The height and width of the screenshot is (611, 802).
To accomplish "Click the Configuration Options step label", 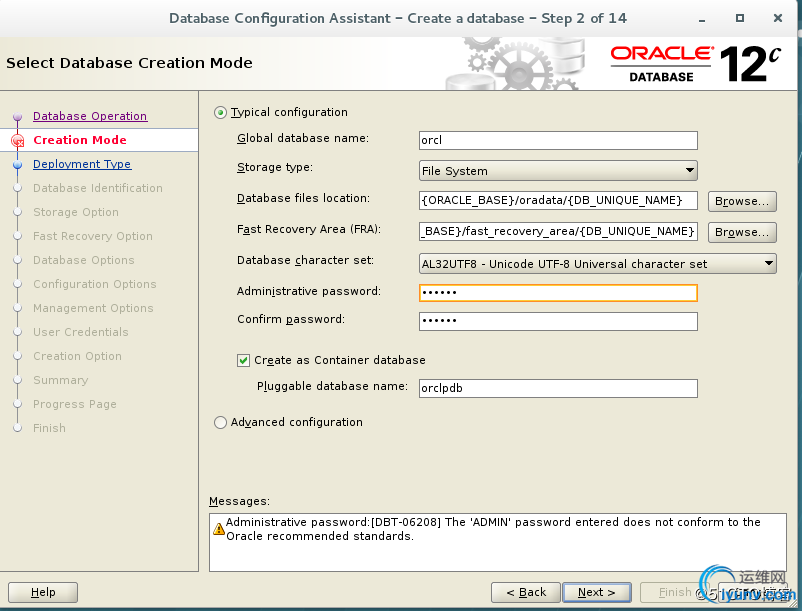I will tap(95, 284).
